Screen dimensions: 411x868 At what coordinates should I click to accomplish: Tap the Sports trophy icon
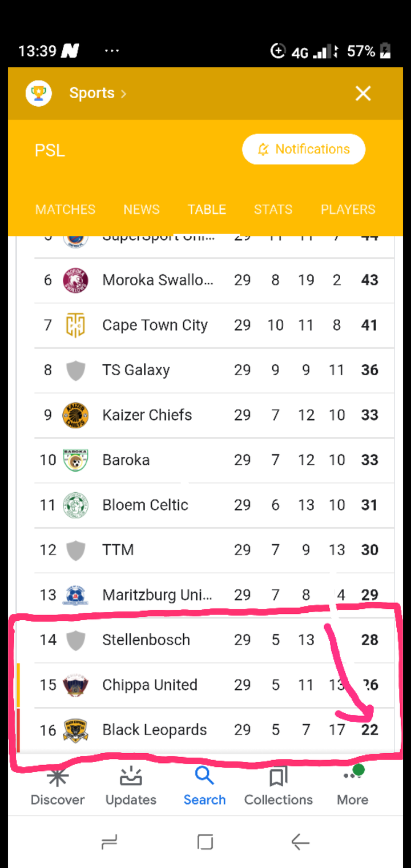(39, 94)
